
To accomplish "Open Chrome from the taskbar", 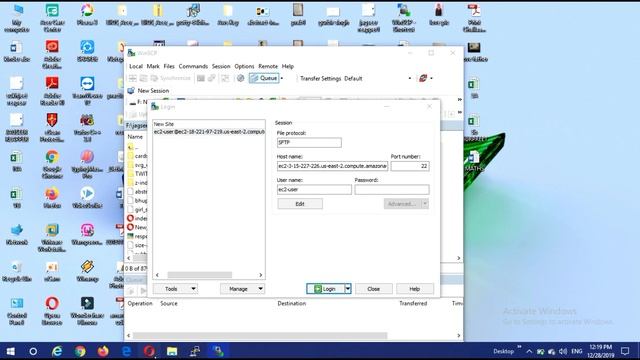I will (80, 351).
